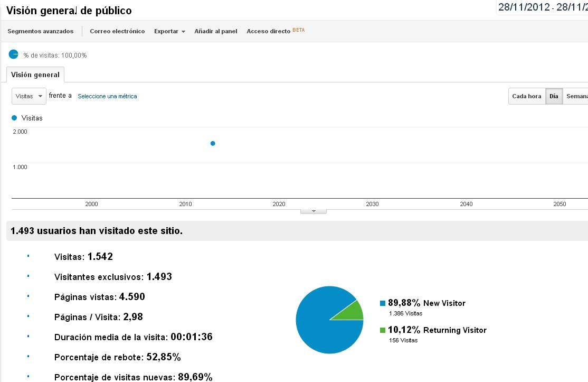
Task: Open the date range selector
Action: pyautogui.click(x=543, y=7)
